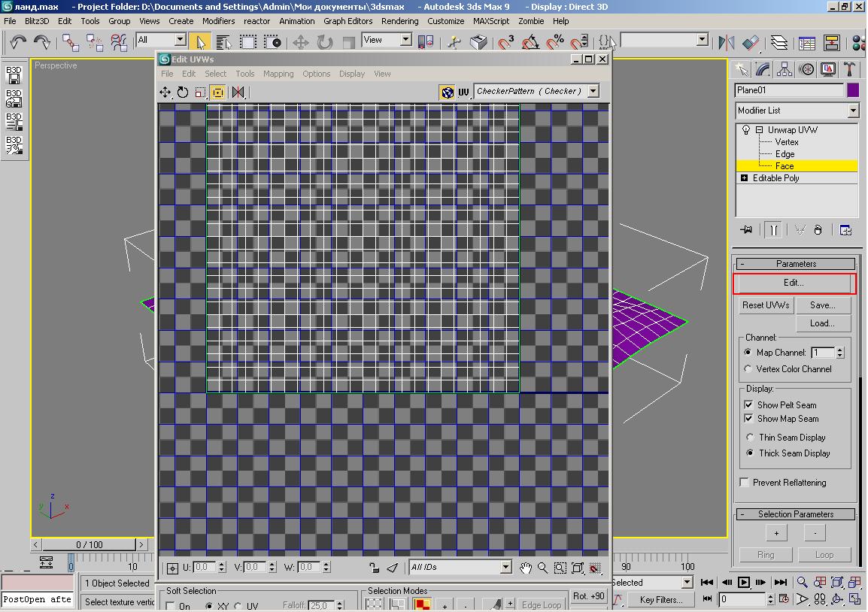Click the Reset UVWs button

765,305
